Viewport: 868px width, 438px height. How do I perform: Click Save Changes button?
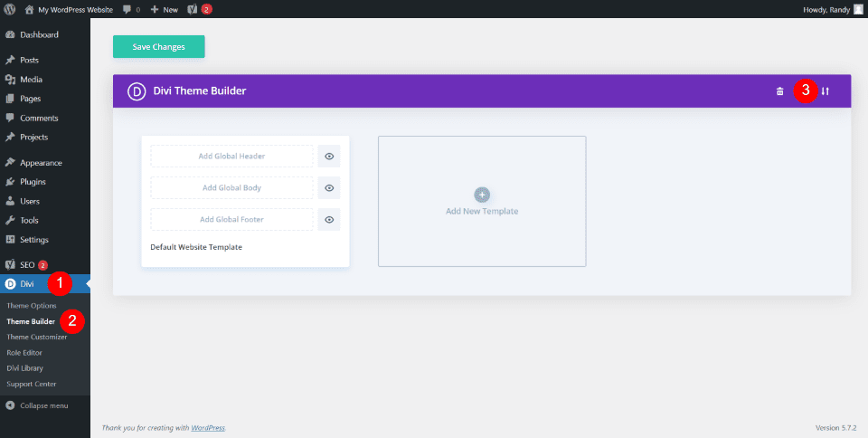coord(159,46)
